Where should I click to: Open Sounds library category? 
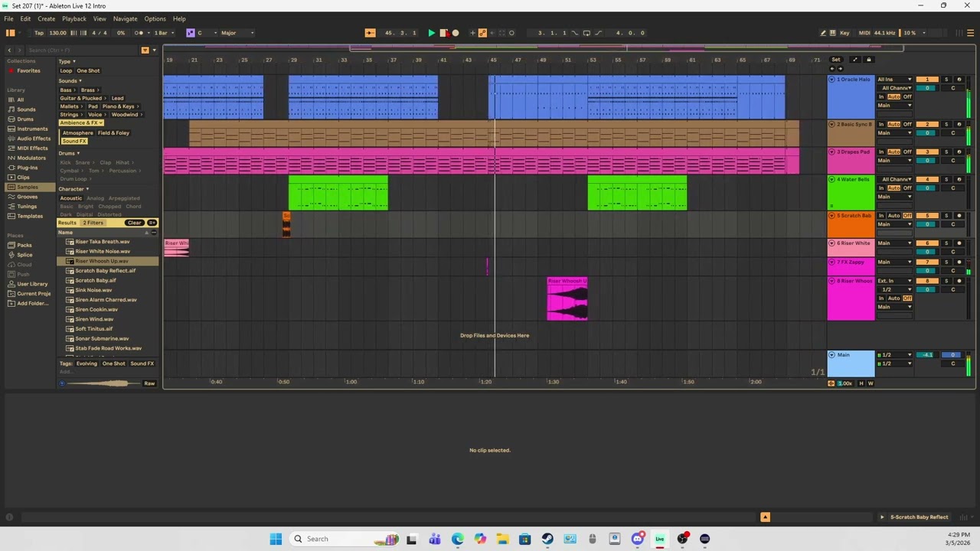coord(26,109)
